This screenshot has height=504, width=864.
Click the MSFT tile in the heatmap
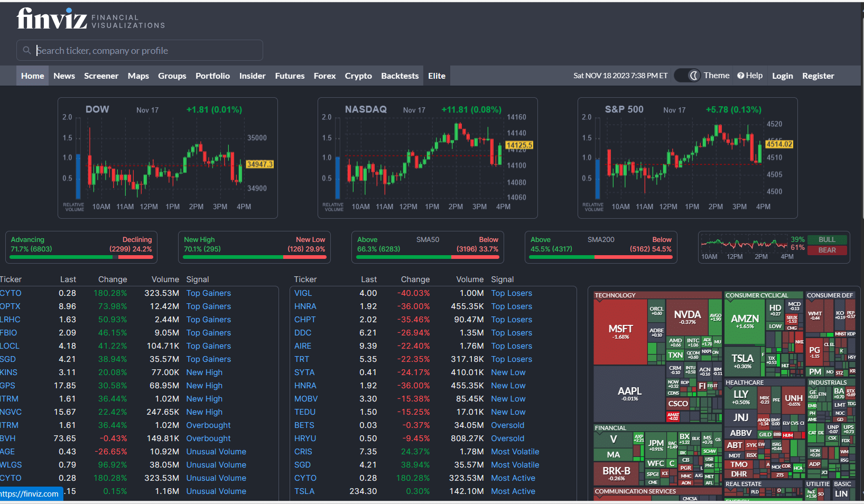click(x=620, y=332)
